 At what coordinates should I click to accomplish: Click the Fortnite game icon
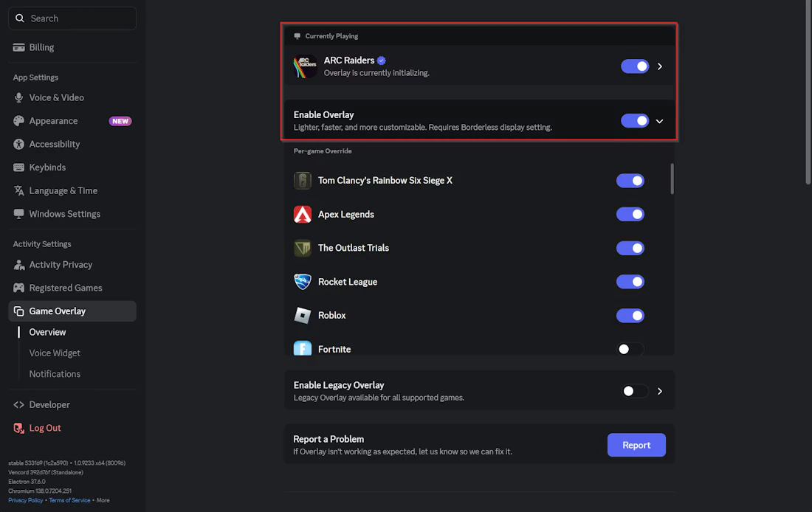click(x=303, y=348)
